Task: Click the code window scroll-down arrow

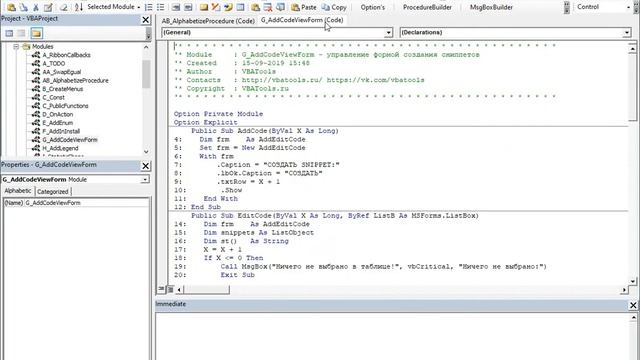Action: [x=632, y=281]
